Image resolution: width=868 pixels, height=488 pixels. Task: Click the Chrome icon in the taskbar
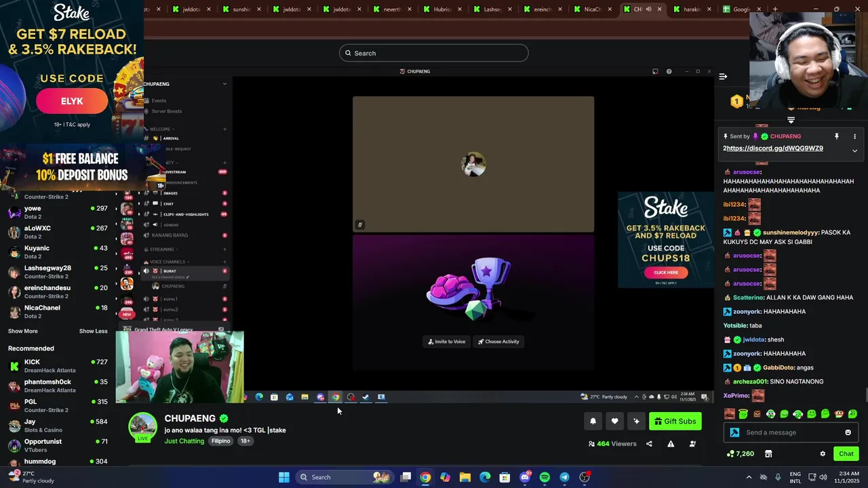click(x=425, y=477)
